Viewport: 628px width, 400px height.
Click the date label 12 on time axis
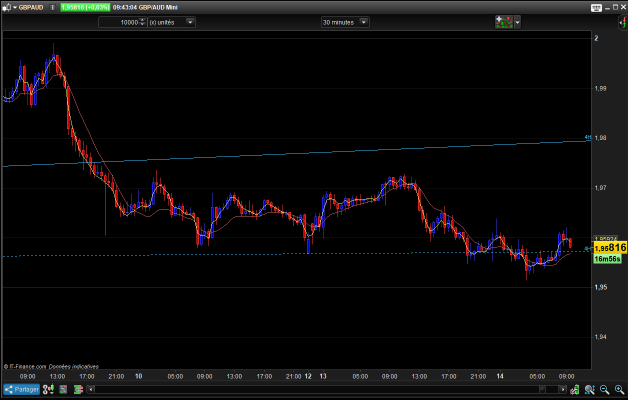tap(308, 376)
